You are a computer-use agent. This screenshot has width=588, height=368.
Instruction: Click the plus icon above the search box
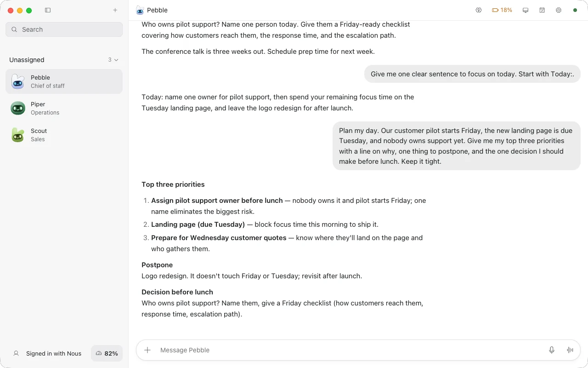tap(115, 10)
